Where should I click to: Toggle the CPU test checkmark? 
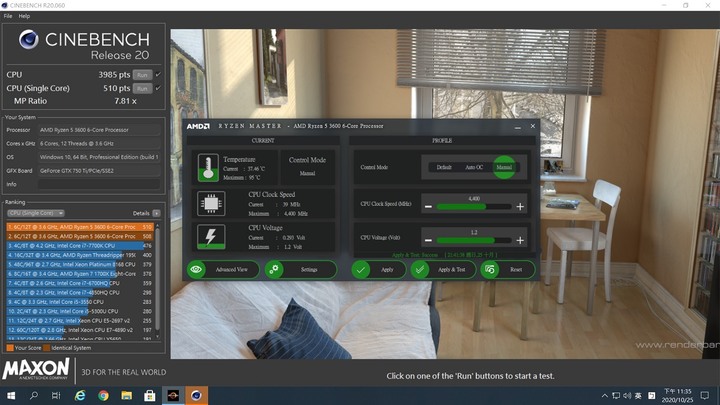click(x=158, y=74)
